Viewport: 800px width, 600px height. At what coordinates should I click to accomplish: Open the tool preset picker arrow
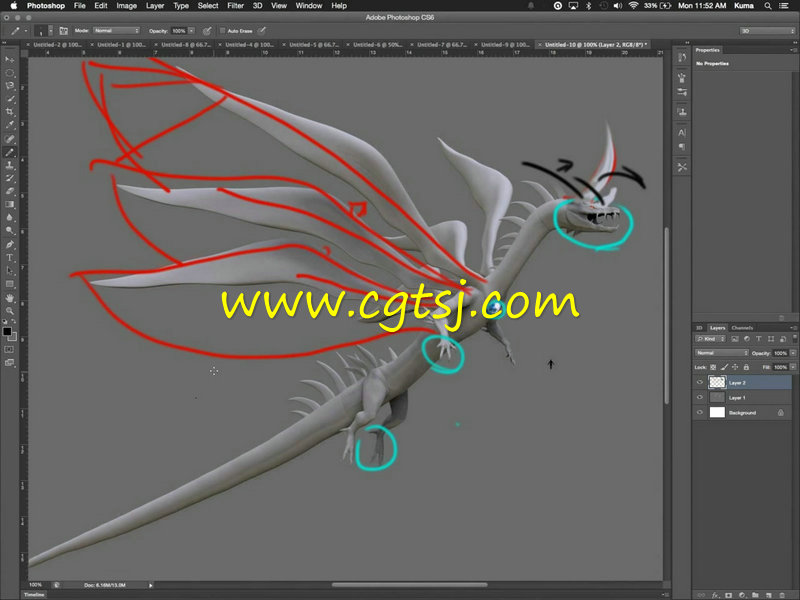tap(26, 31)
